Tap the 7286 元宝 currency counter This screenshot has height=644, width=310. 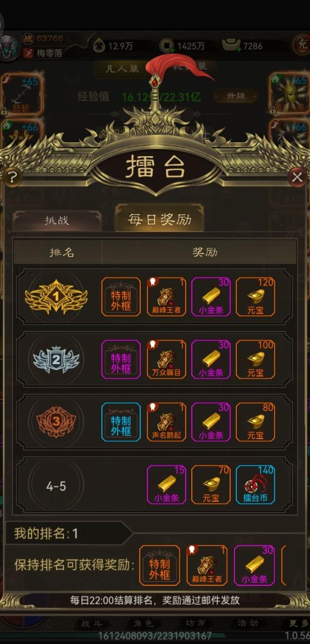click(243, 46)
